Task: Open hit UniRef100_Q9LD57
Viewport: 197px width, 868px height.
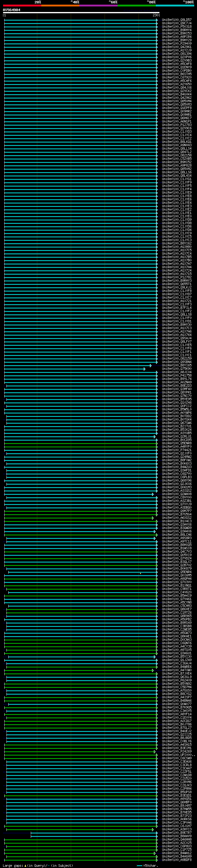Action: [x=177, y=20]
